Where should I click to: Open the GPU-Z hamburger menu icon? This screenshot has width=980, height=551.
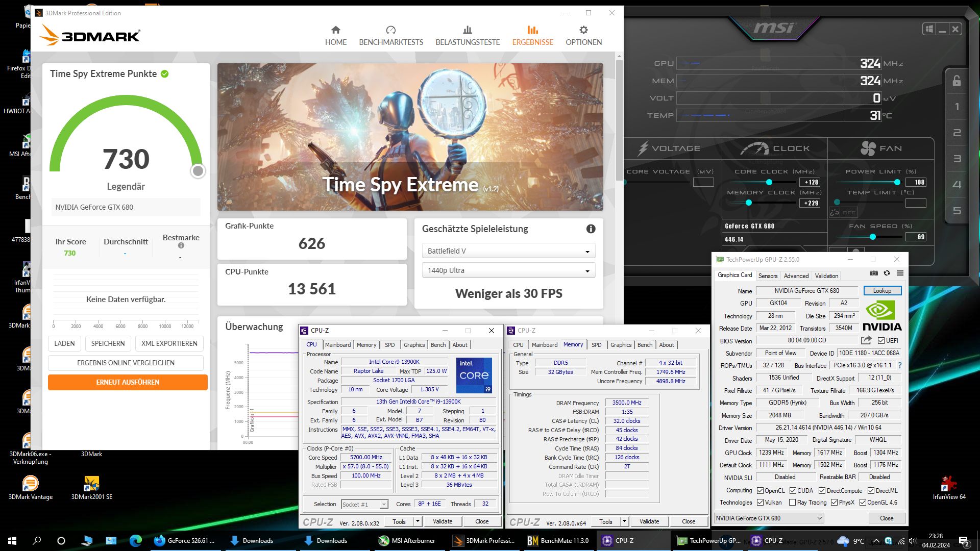pyautogui.click(x=900, y=273)
